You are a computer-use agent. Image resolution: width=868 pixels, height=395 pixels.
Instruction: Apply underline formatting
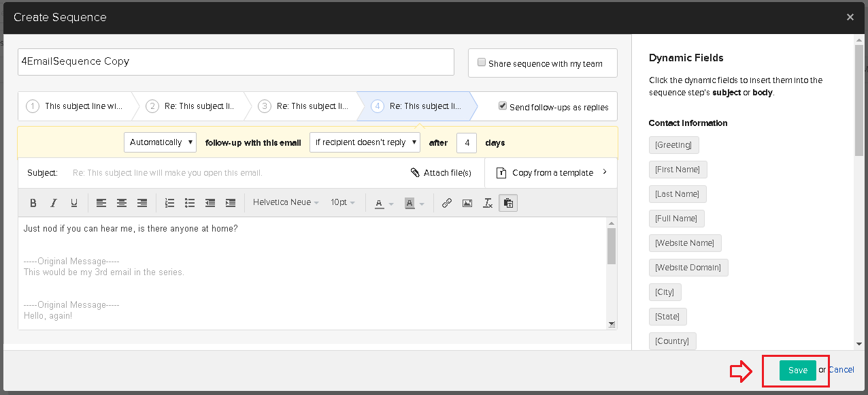coord(74,203)
